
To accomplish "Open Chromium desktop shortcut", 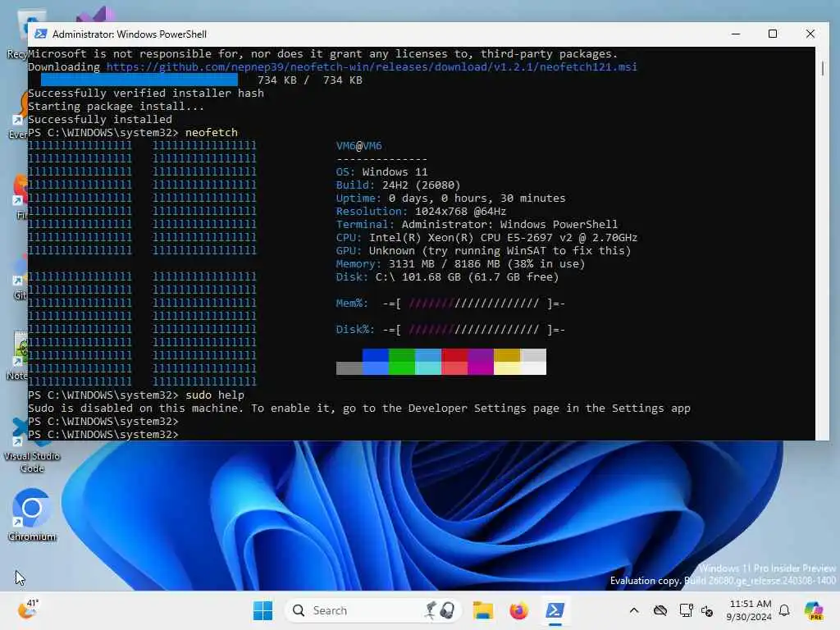I will click(x=32, y=515).
